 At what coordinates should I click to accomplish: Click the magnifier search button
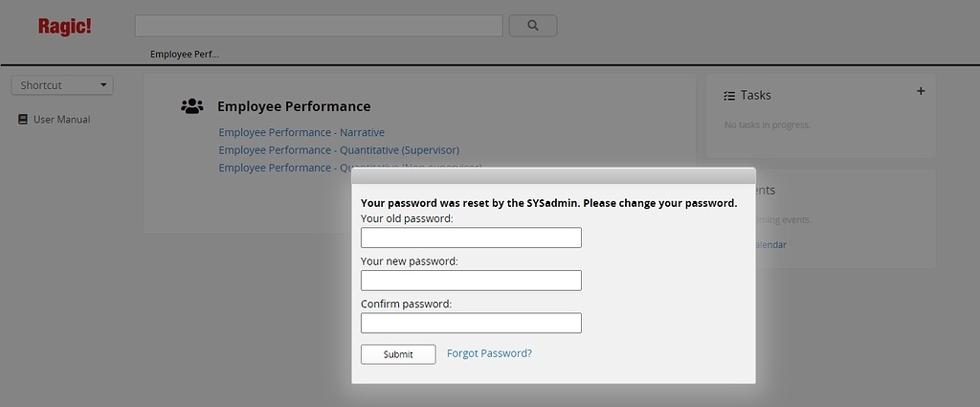532,26
